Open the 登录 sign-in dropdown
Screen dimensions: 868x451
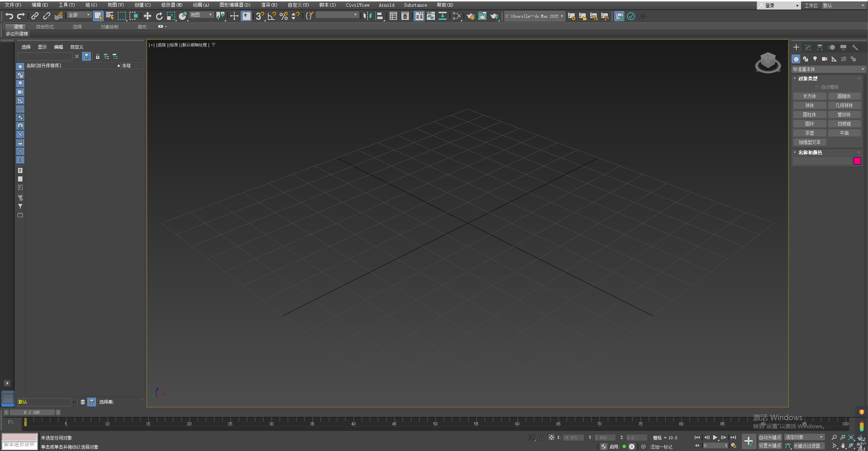(x=779, y=6)
